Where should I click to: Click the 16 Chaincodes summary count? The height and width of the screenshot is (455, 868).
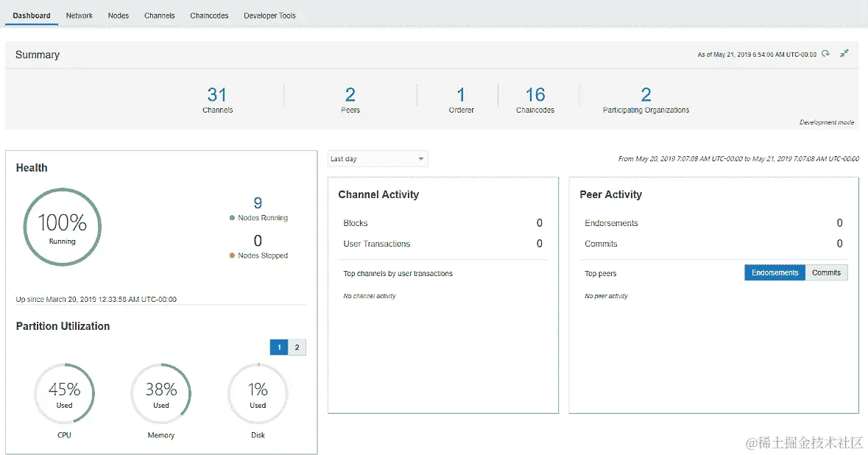[535, 95]
